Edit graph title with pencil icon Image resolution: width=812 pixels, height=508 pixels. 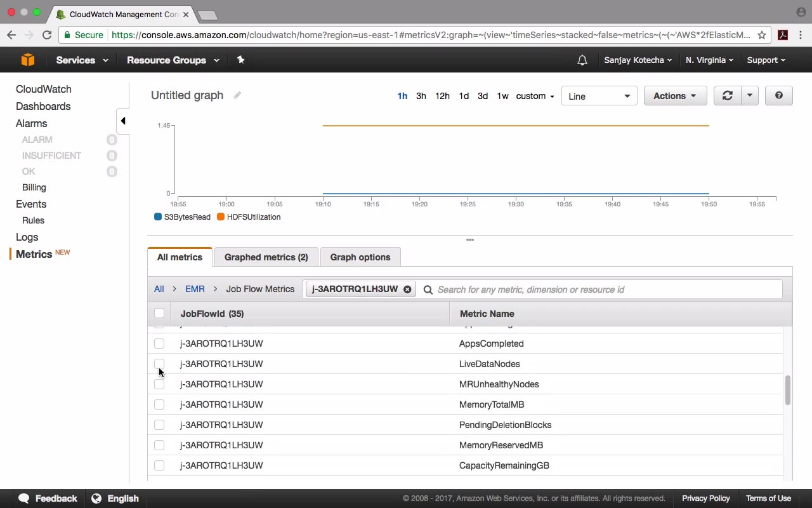(x=237, y=95)
